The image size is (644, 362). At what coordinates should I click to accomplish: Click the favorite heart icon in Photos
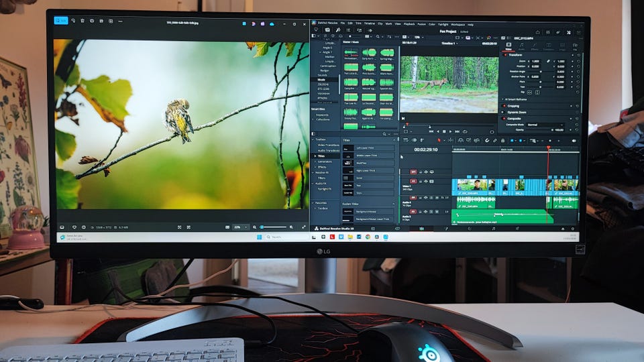pyautogui.click(x=74, y=227)
